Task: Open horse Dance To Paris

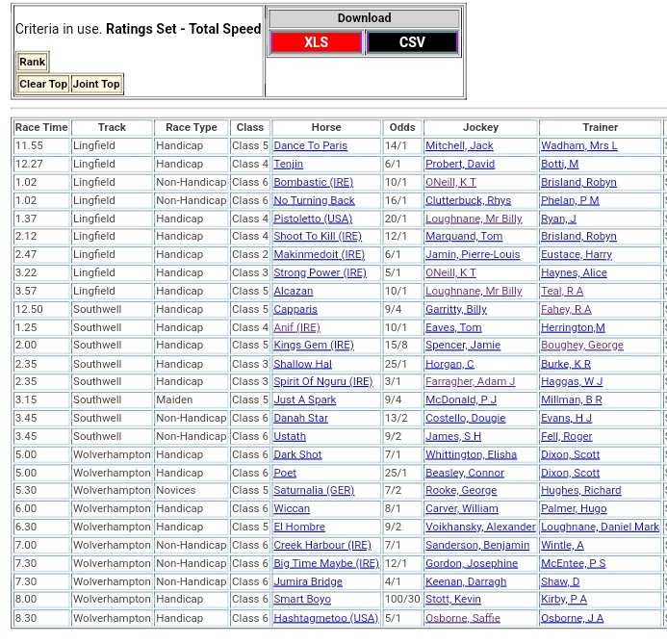Action: pyautogui.click(x=310, y=146)
